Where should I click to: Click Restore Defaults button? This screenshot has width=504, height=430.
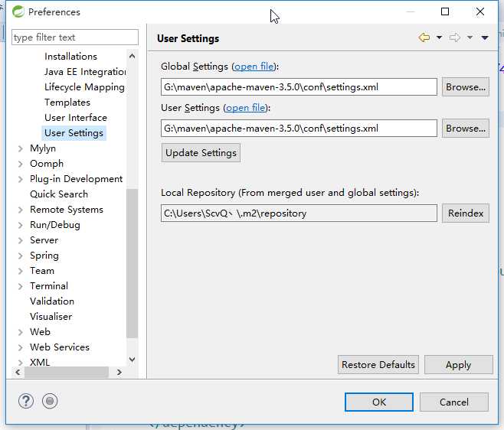pos(378,365)
